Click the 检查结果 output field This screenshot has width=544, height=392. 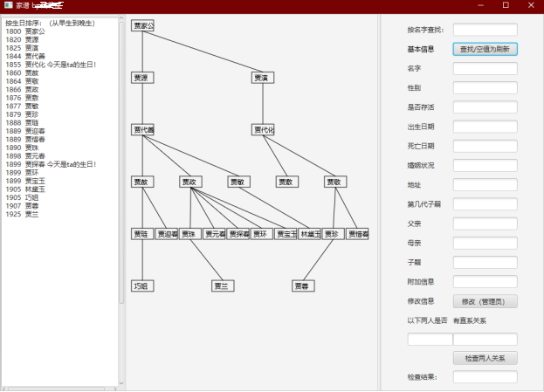(485, 377)
